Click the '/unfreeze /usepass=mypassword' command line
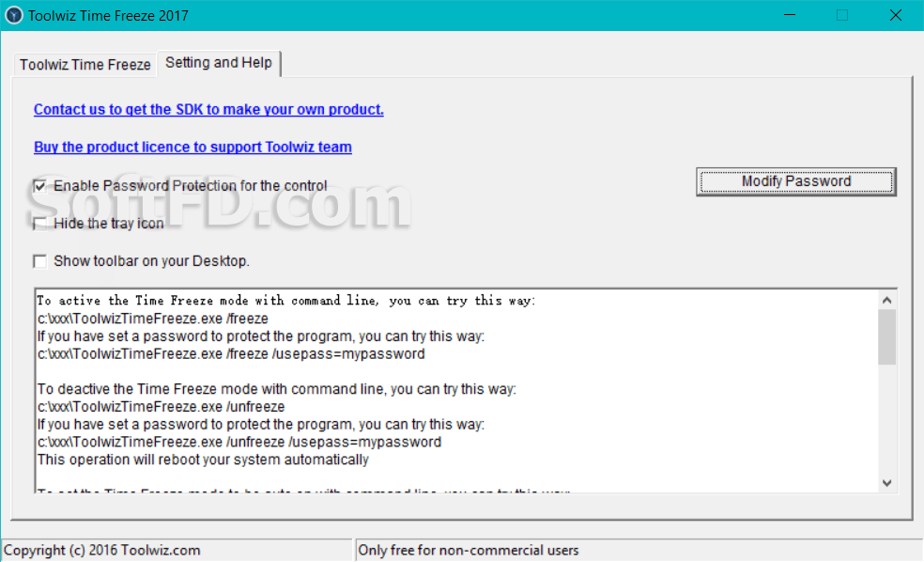The height and width of the screenshot is (562, 924). pyautogui.click(x=239, y=443)
